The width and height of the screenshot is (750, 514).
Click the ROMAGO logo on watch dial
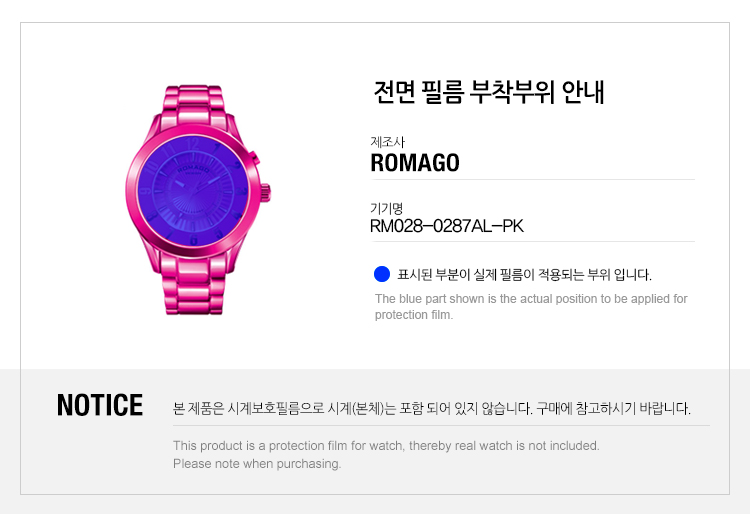click(x=193, y=169)
